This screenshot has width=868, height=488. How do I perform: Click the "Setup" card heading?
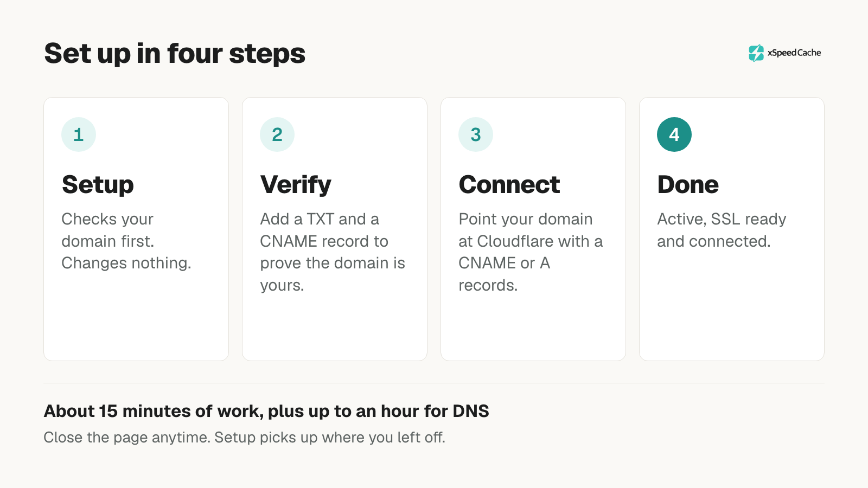pos(98,185)
